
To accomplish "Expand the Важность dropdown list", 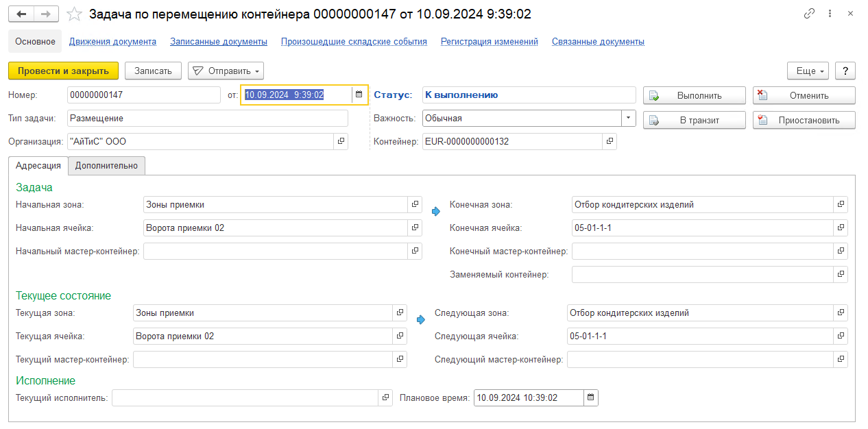I will (629, 118).
